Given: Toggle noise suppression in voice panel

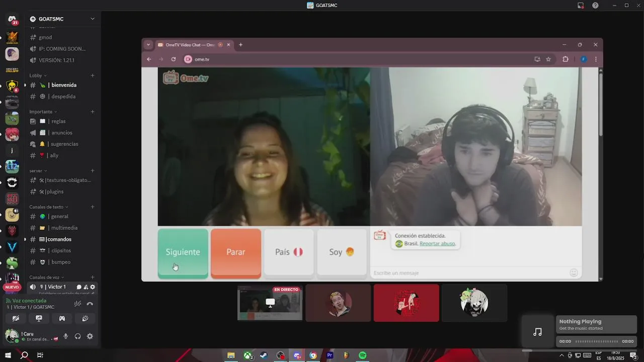Looking at the screenshot, I should pos(77,304).
